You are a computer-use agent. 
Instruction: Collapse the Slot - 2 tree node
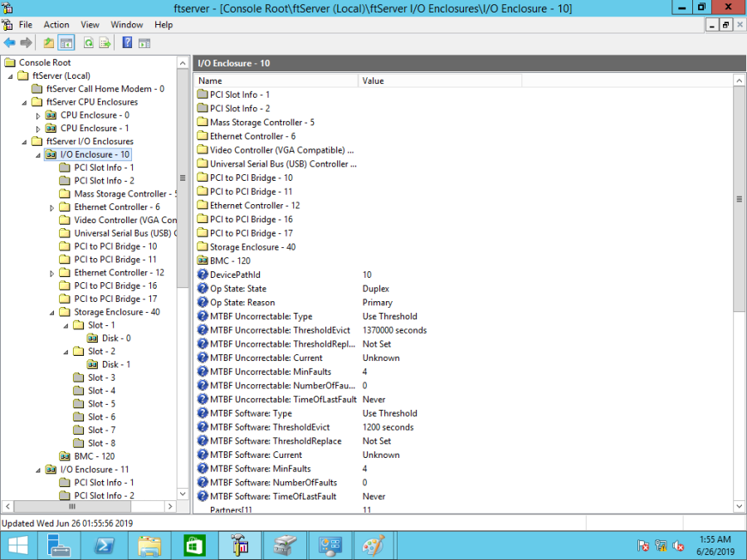point(66,352)
